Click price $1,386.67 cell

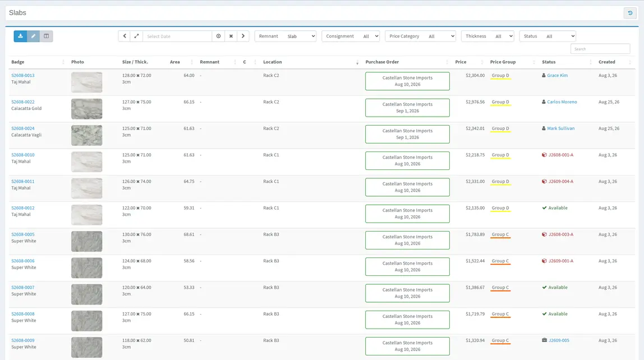475,287
